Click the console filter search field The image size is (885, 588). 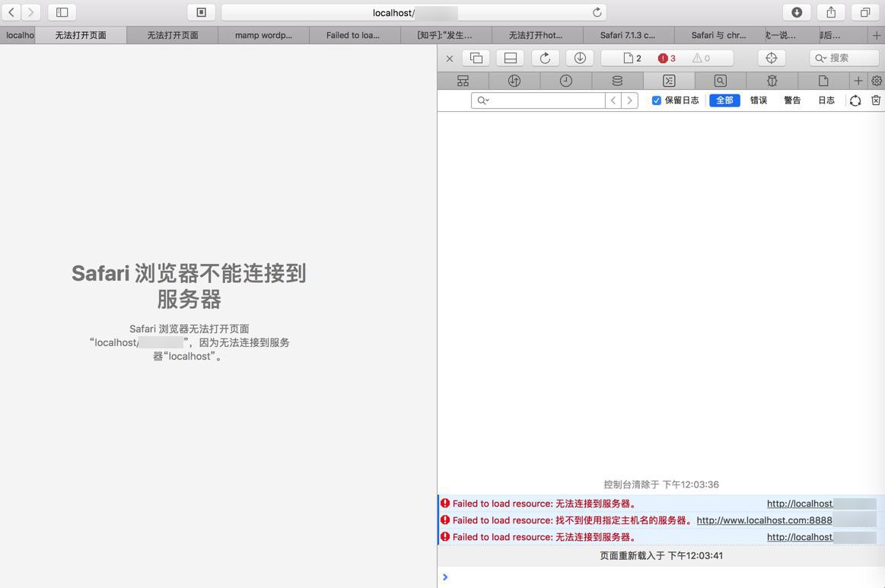pos(537,100)
